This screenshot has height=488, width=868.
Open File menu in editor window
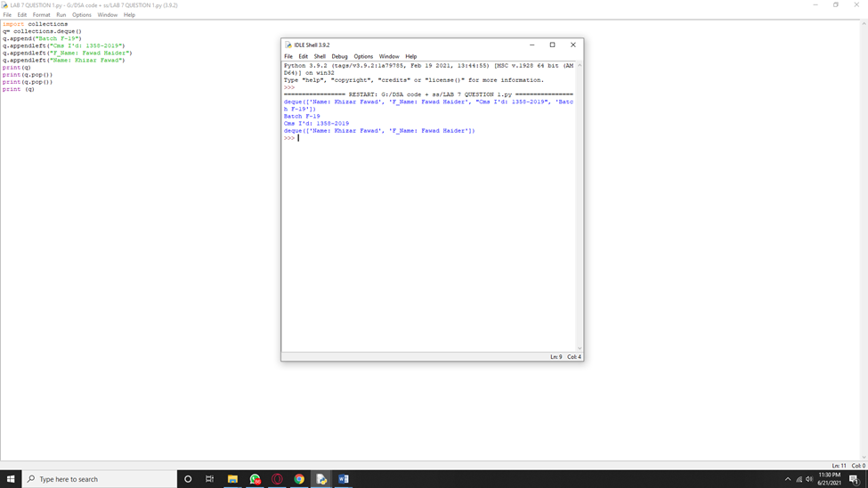[7, 15]
